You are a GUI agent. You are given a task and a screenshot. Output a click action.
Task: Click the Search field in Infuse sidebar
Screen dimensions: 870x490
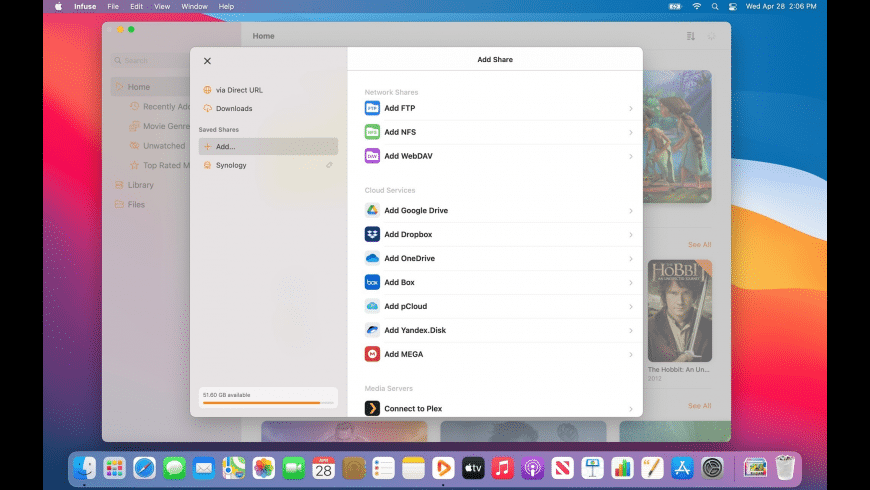pos(150,60)
